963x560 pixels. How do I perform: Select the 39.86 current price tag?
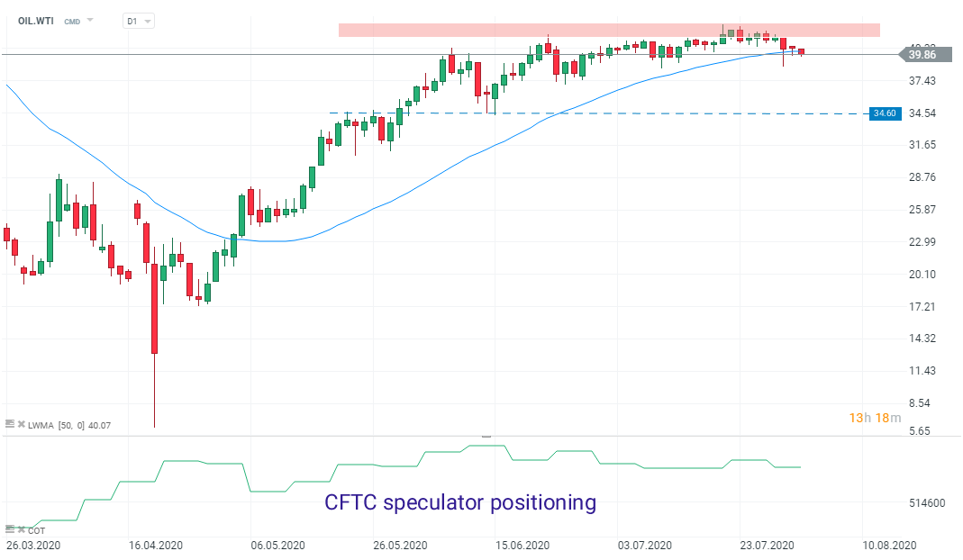pos(921,55)
